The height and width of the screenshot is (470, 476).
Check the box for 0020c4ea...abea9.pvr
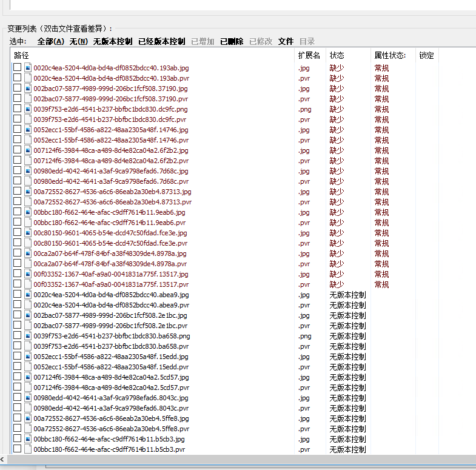point(18,304)
